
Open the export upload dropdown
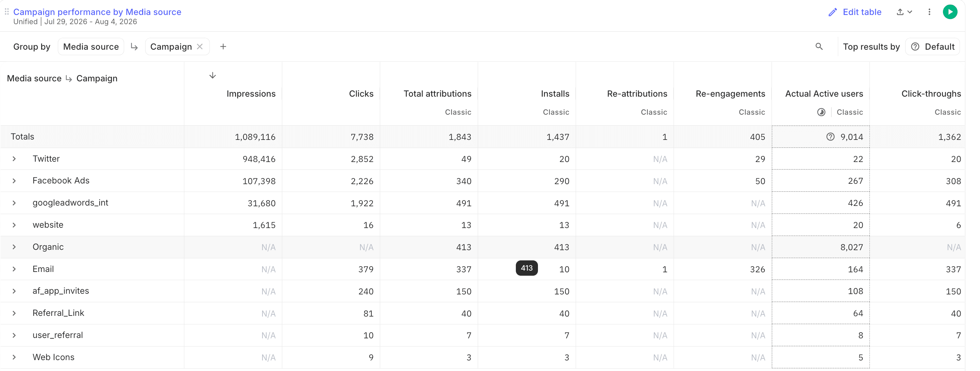point(905,12)
